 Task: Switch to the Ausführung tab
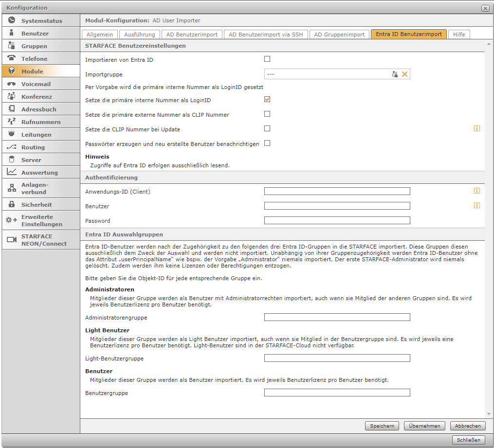click(x=140, y=35)
